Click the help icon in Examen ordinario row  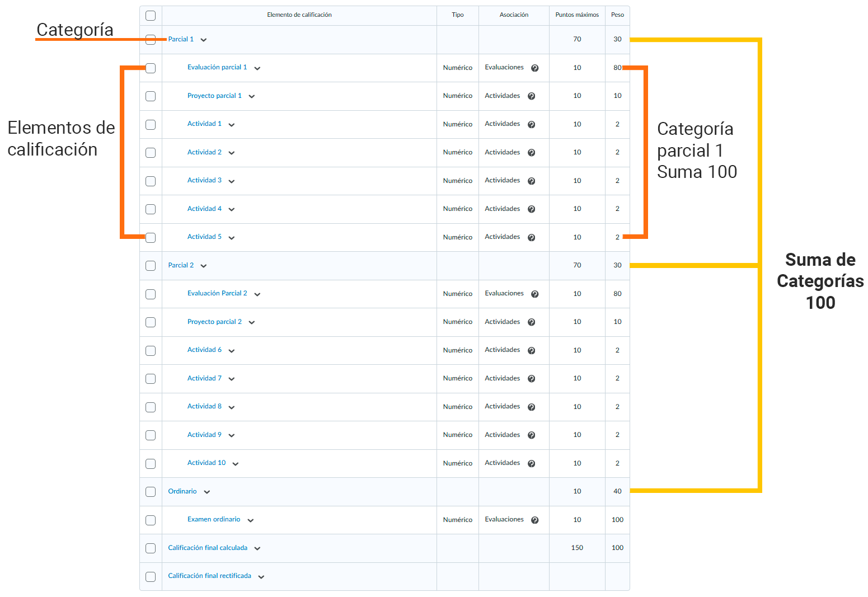[x=534, y=520]
